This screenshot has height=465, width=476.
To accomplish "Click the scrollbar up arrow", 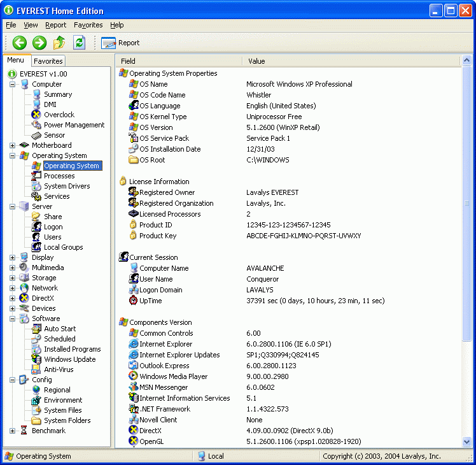I will [466, 61].
